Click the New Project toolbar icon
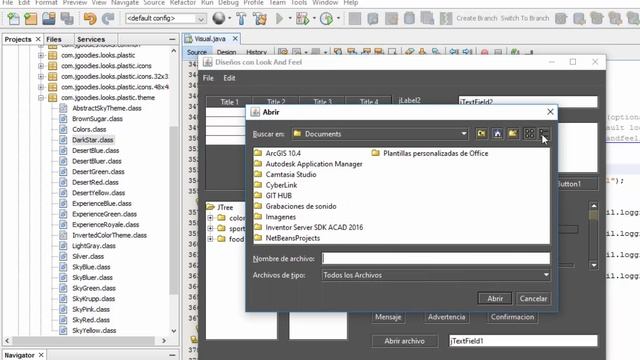The width and height of the screenshot is (640, 360). [31, 18]
